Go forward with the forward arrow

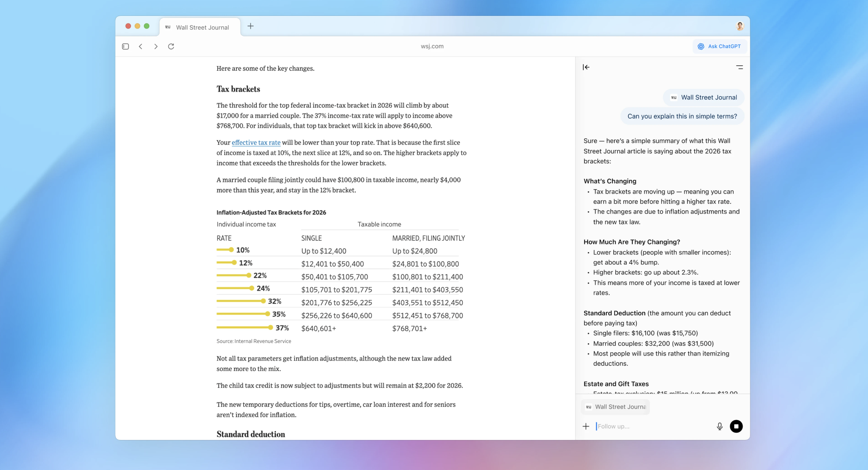pyautogui.click(x=156, y=46)
